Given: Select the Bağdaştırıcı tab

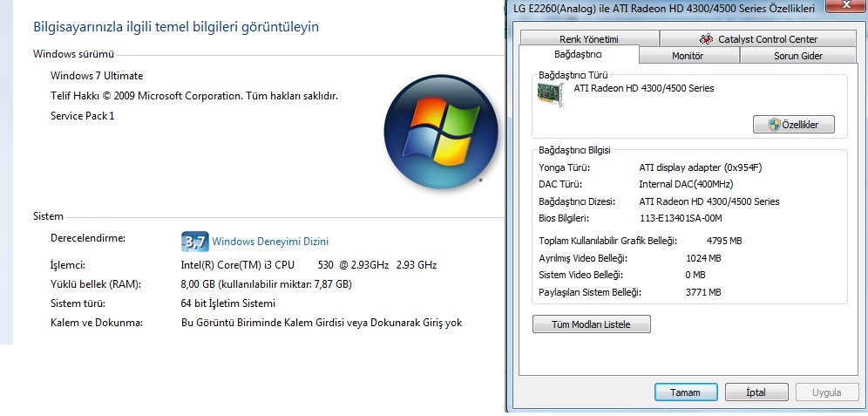Looking at the screenshot, I should [578, 54].
